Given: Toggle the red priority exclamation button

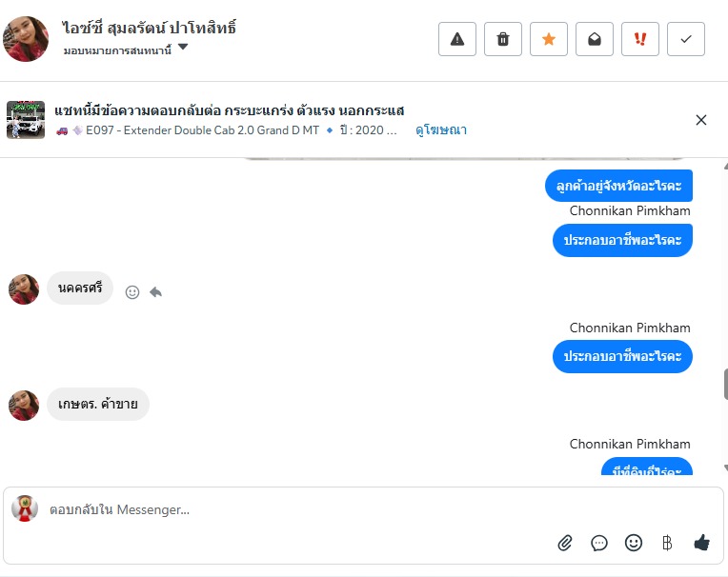Looking at the screenshot, I should tap(640, 39).
